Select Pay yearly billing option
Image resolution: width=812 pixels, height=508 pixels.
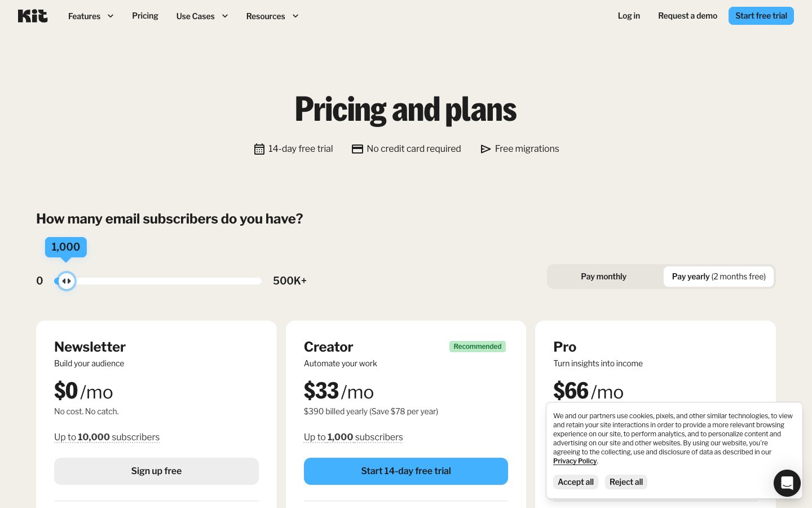[718, 277]
